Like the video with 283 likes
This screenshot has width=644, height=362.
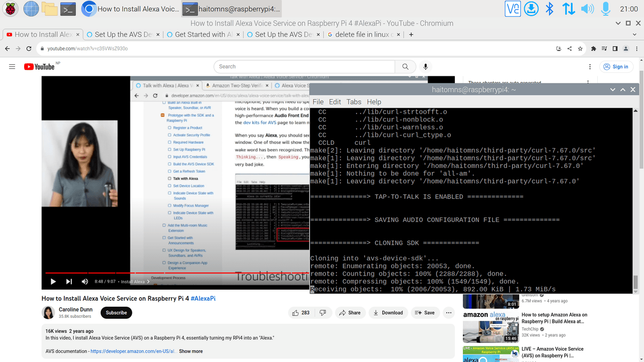[x=302, y=313]
